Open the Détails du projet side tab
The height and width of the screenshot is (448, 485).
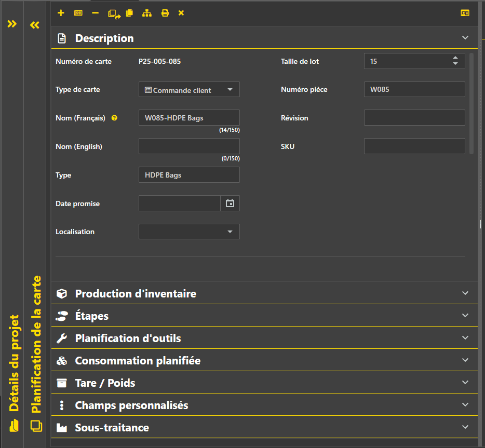coord(14,363)
